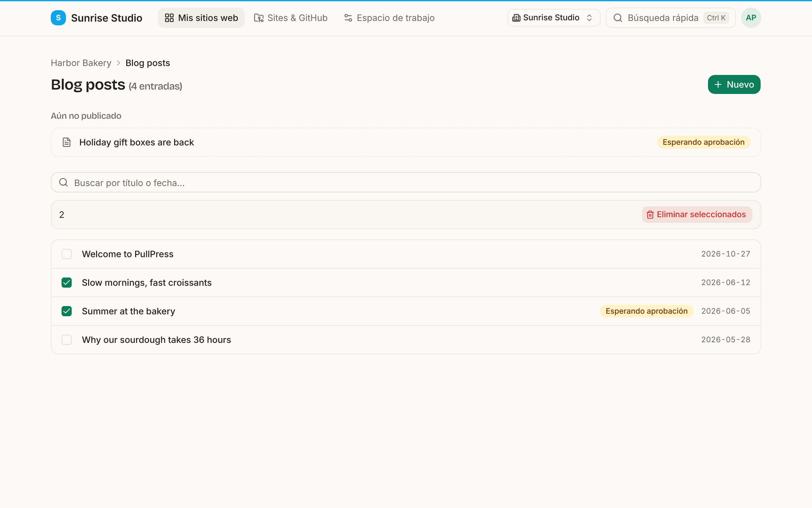Screen dimensions: 812x508
Task: Click the blue S Sunrise Studio logo icon
Action: click(58, 18)
